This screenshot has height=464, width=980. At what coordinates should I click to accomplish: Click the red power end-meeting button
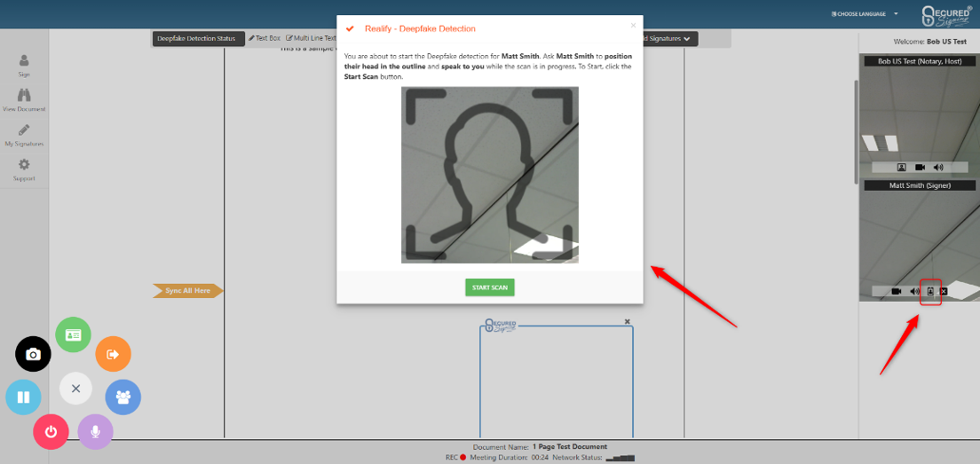(51, 432)
